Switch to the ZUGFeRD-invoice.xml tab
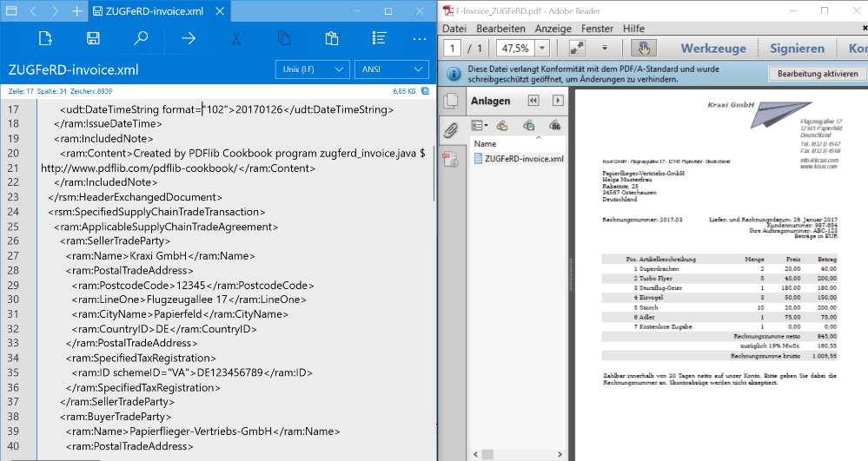Viewport: 868px width, 461px height. (155, 11)
